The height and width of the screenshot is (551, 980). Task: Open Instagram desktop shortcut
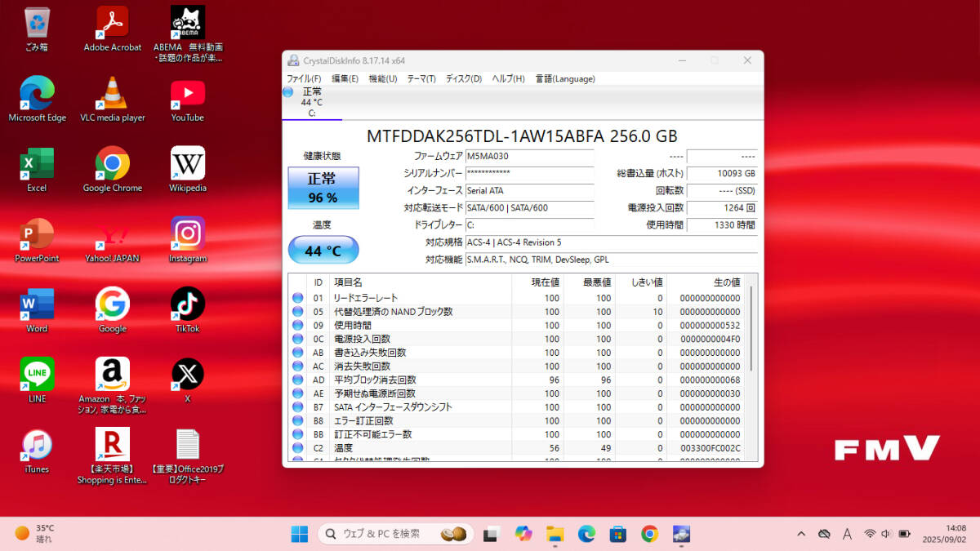tap(188, 240)
